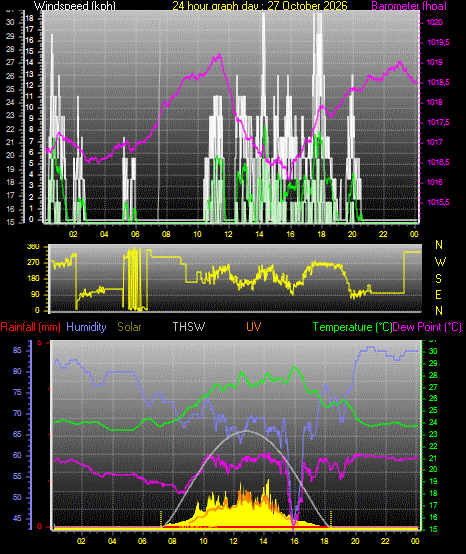Select 23 on the bottom temperature axis
Viewport: 466px width, 554px height.
433,434
